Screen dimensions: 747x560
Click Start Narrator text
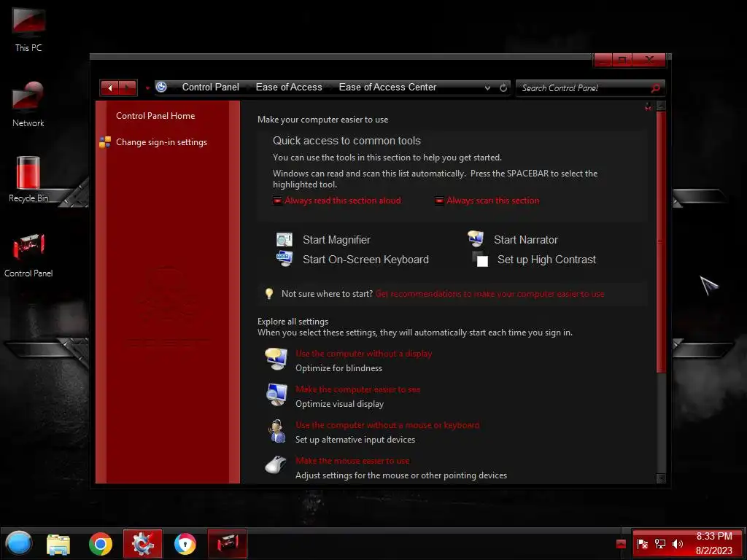pyautogui.click(x=525, y=239)
